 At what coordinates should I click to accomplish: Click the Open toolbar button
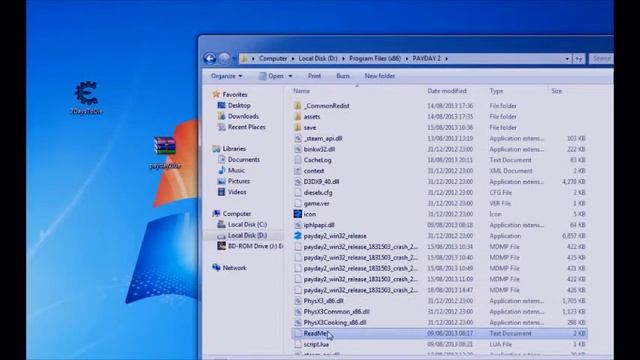pos(271,76)
